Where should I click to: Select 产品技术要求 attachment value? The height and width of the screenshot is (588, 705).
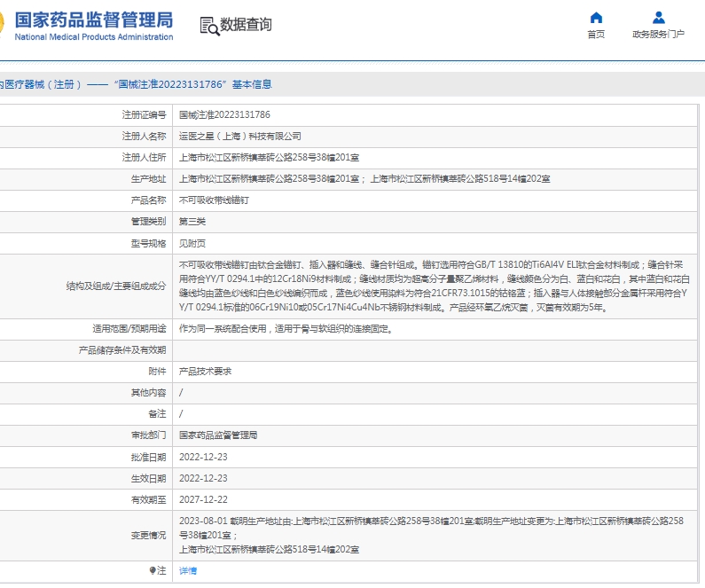coord(205,372)
